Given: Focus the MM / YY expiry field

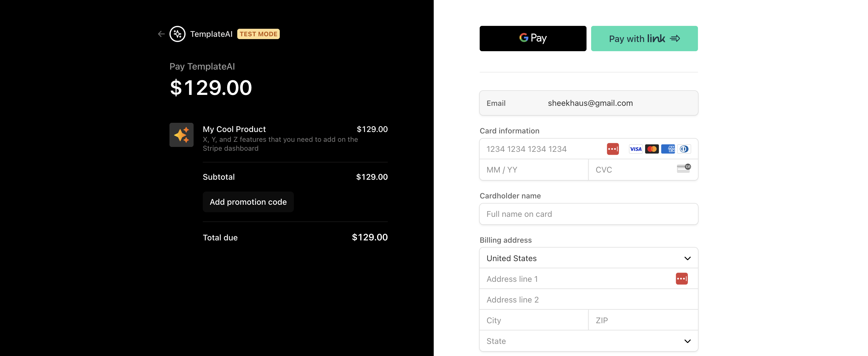Looking at the screenshot, I should 534,170.
